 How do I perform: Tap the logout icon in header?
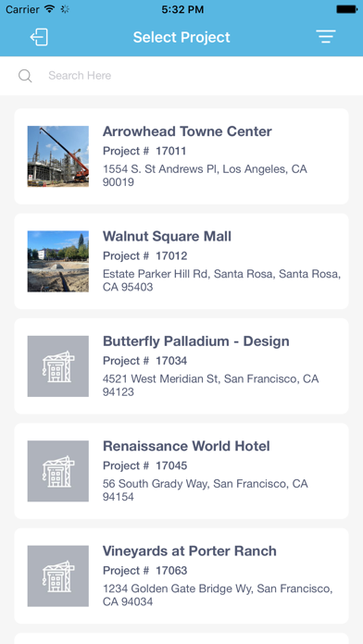(x=39, y=37)
